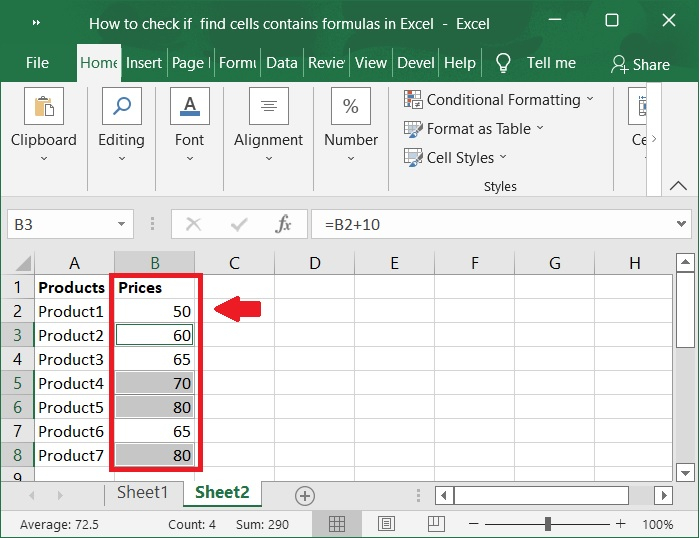Open the Number percent group icon
Screen dimensions: 700x538
[x=350, y=106]
